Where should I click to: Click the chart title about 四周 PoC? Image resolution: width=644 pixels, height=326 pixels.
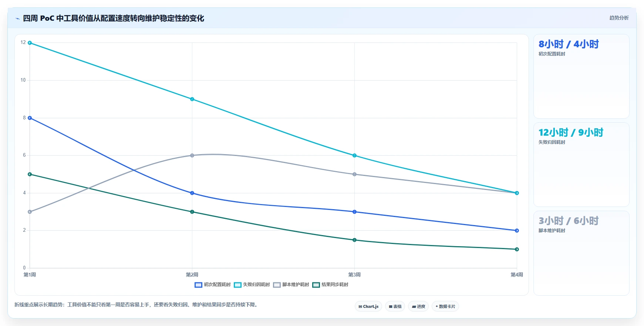[114, 18]
